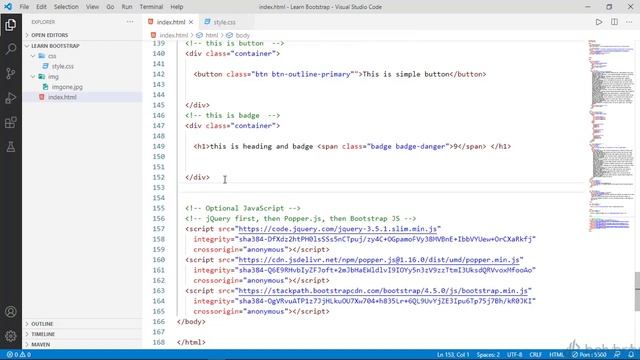
Task: Expand the Outline section
Action: click(x=42, y=324)
